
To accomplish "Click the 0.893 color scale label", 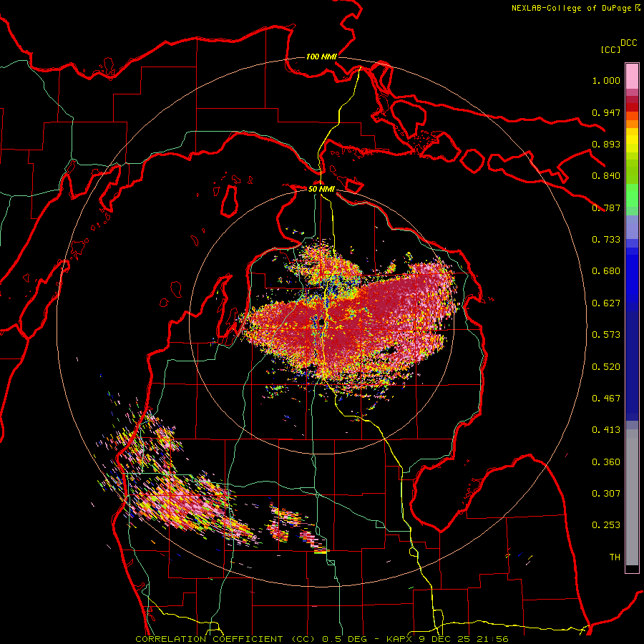I will [606, 144].
